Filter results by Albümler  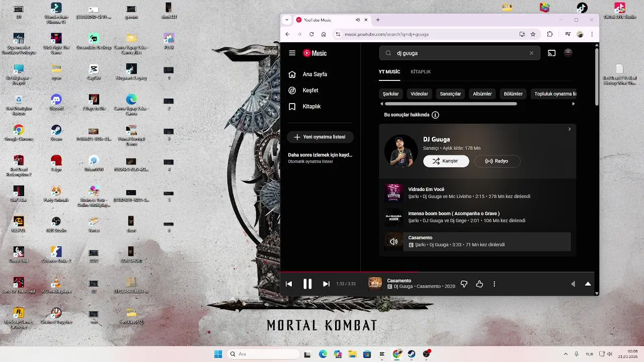[482, 94]
